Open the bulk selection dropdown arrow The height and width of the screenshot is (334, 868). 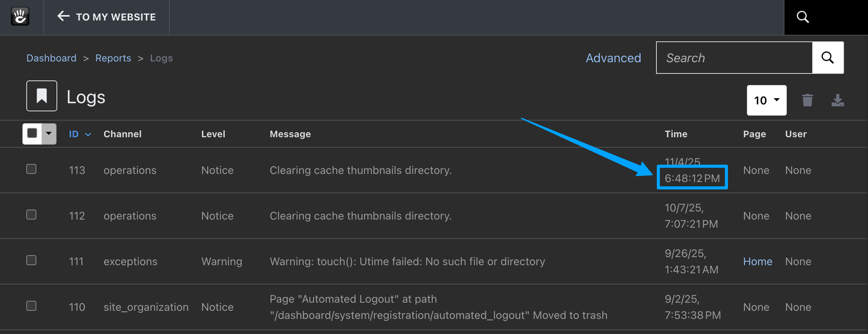coord(49,133)
